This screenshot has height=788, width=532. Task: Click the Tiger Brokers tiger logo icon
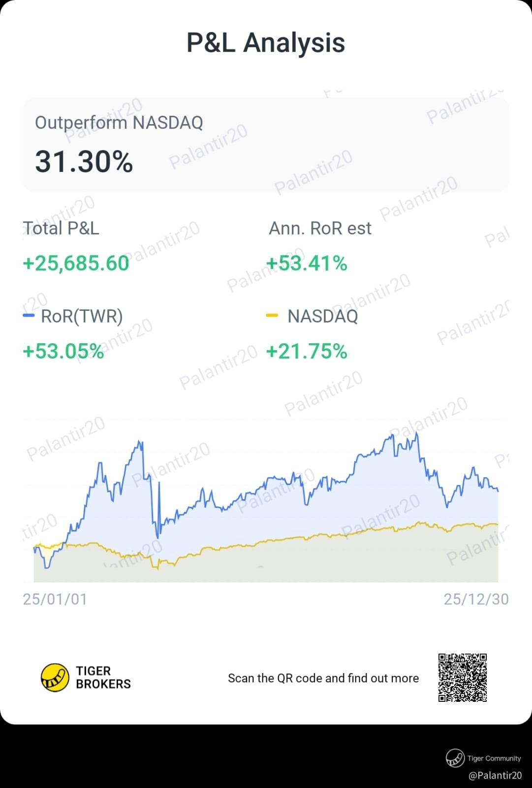(55, 678)
